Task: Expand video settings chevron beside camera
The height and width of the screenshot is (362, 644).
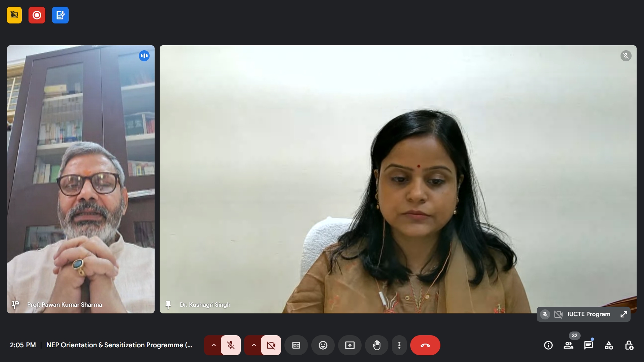Action: coord(254,345)
